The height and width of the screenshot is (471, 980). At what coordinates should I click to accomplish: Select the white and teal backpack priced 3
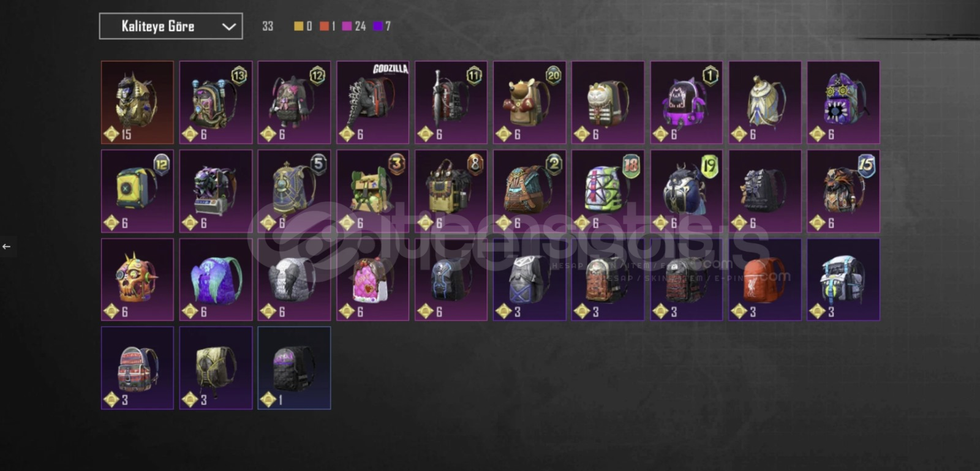tap(843, 279)
